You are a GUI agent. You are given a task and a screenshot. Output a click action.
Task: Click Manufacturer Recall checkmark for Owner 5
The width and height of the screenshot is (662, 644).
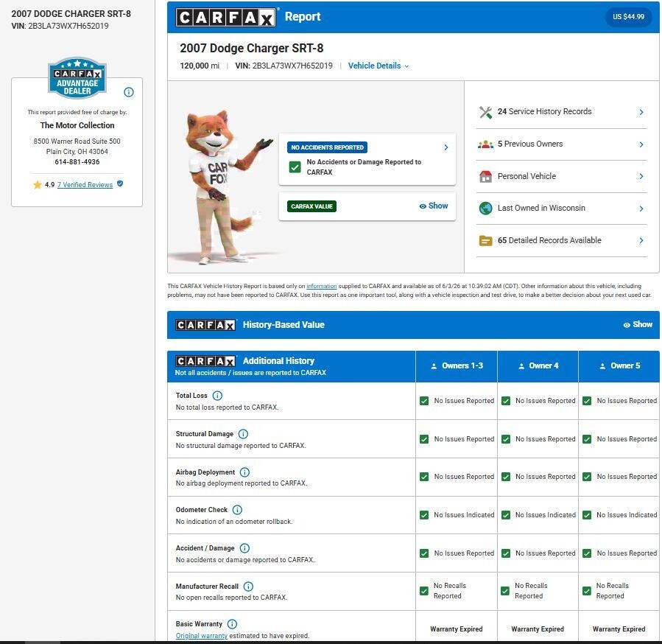(587, 591)
